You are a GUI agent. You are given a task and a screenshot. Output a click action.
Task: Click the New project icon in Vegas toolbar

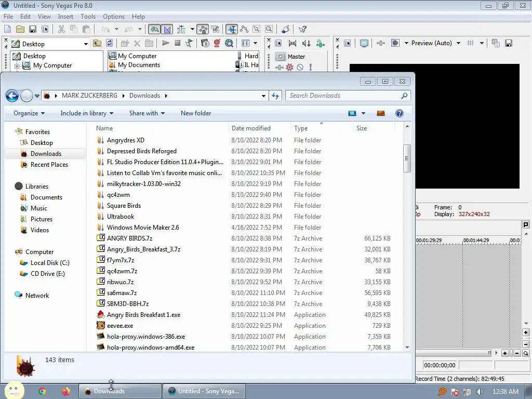point(7,29)
